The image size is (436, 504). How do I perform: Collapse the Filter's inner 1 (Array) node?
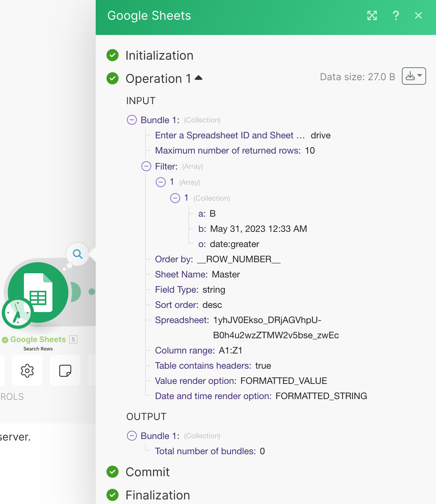tap(161, 182)
